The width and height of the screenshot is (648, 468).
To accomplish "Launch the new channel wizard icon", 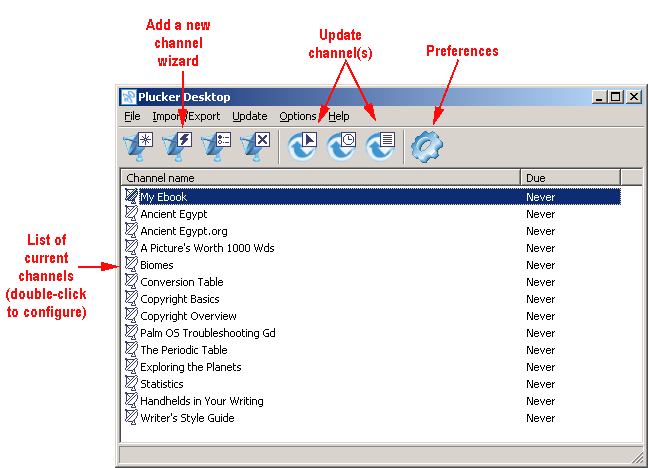I will click(178, 146).
